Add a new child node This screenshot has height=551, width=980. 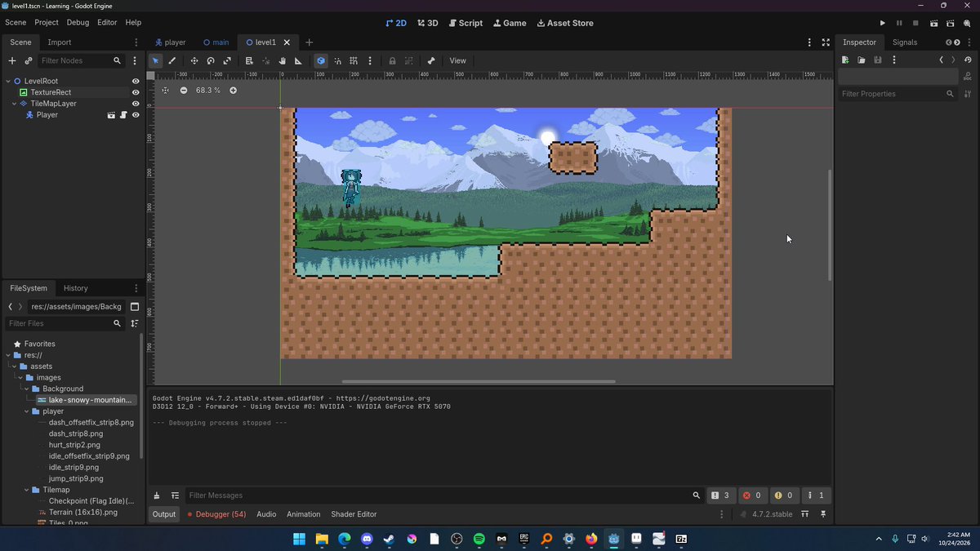[x=12, y=60]
